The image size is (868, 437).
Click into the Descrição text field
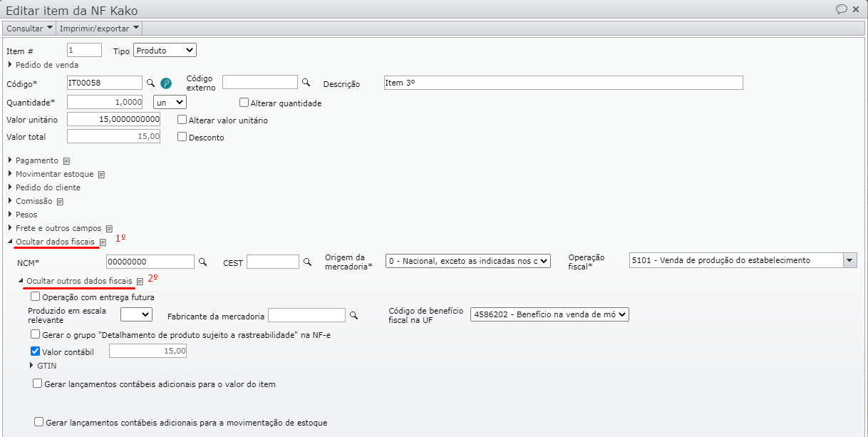coord(562,83)
